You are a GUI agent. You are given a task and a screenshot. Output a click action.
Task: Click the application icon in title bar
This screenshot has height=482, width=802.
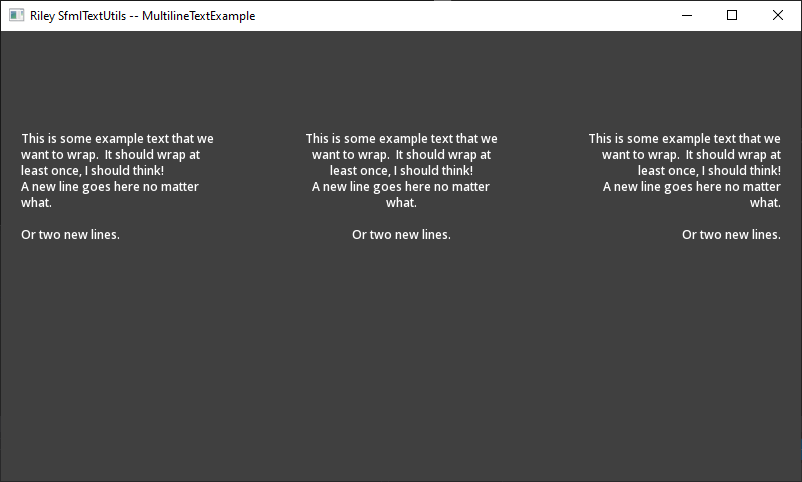16,16
